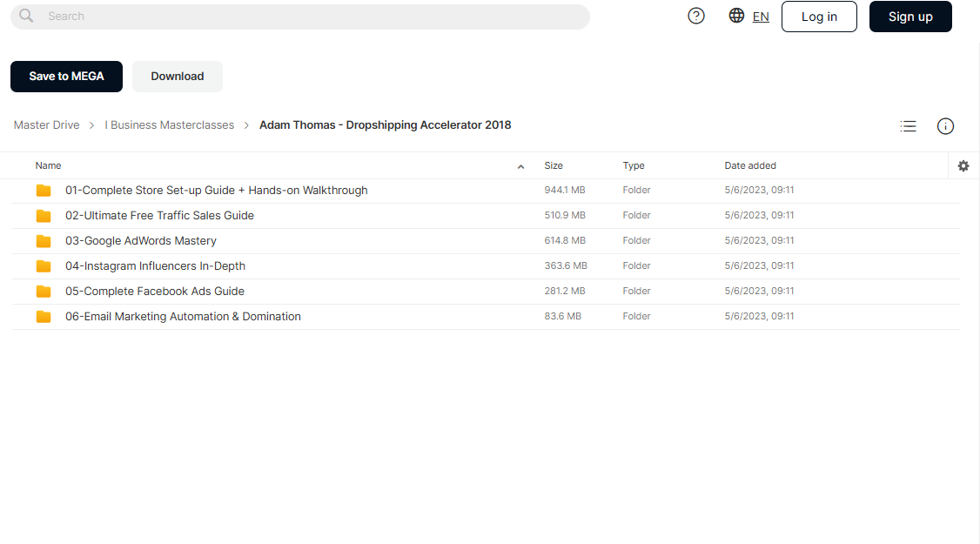Screen dimensions: 980x544
Task: Select 02-Ultimate Free Traffic Sales Guide name
Action: point(159,216)
